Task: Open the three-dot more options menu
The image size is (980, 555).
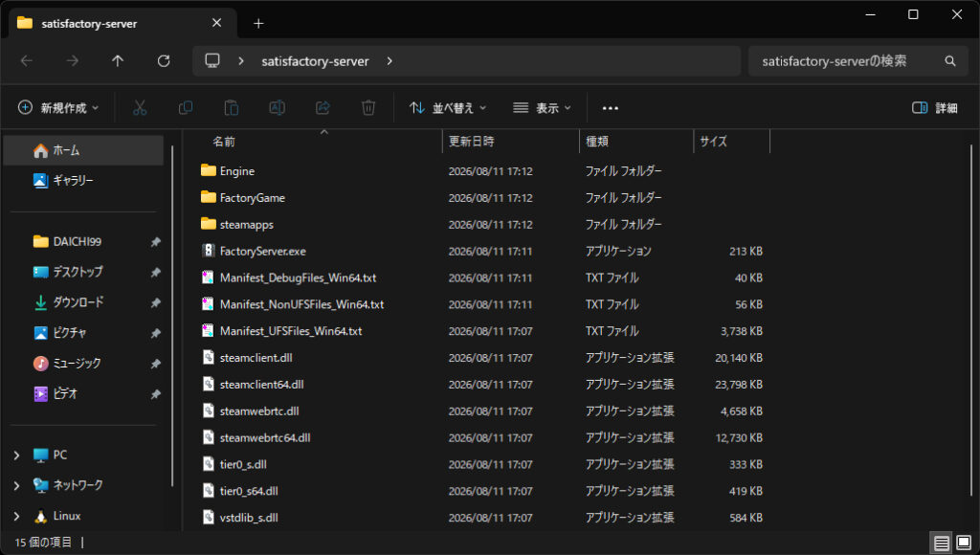Action: [x=610, y=108]
